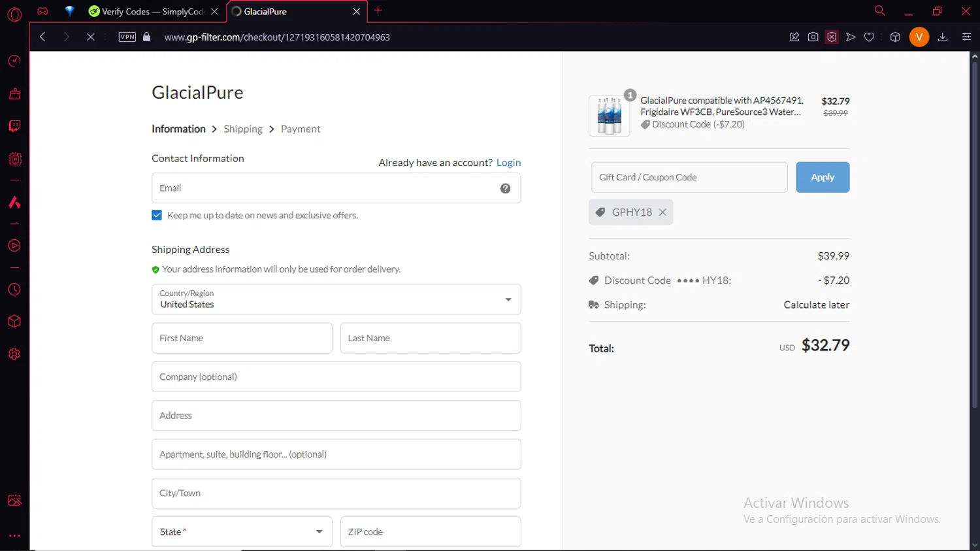
Task: Go forward with the forward arrow
Action: click(66, 37)
